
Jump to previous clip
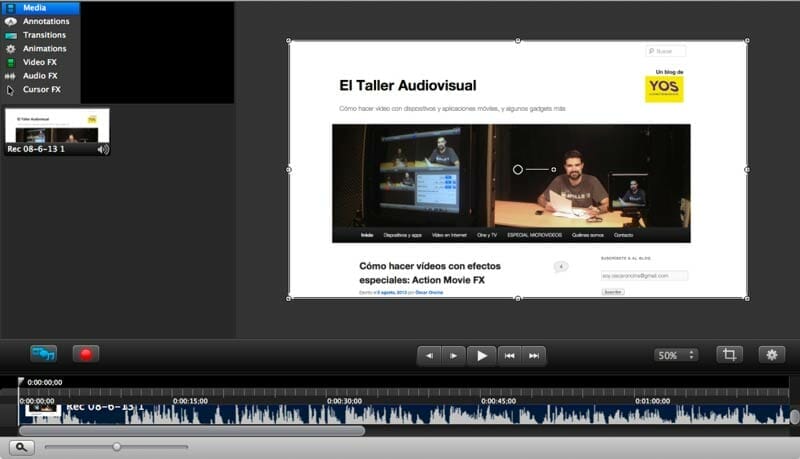tap(509, 355)
